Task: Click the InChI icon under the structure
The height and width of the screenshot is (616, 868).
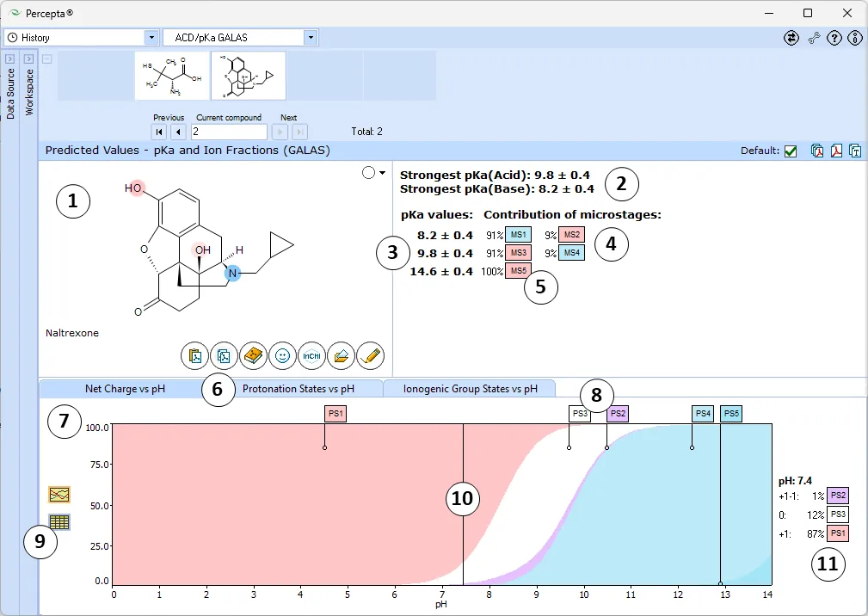Action: [x=311, y=356]
